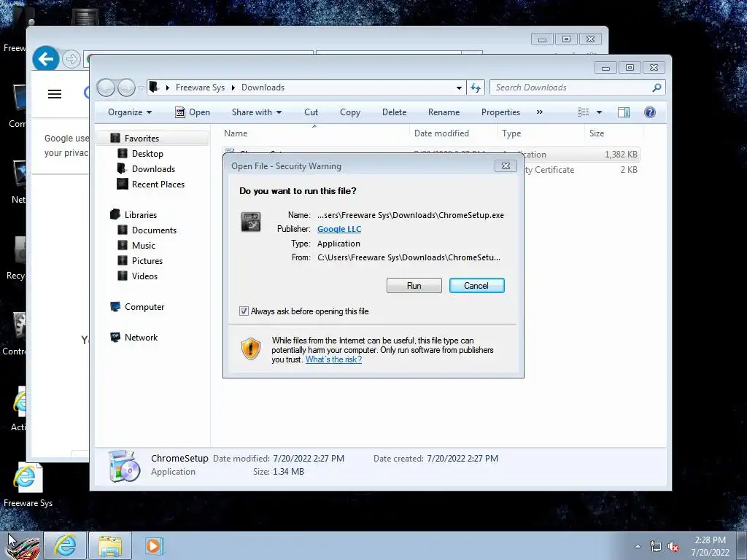The width and height of the screenshot is (747, 560).
Task: Click the muted volume tray icon
Action: pos(673,547)
